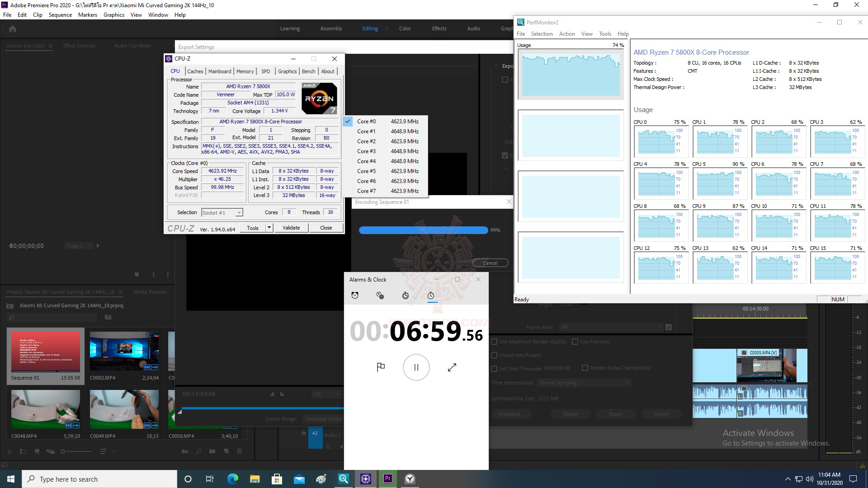Open Frame Sampling interpolation dropdown

point(584,383)
